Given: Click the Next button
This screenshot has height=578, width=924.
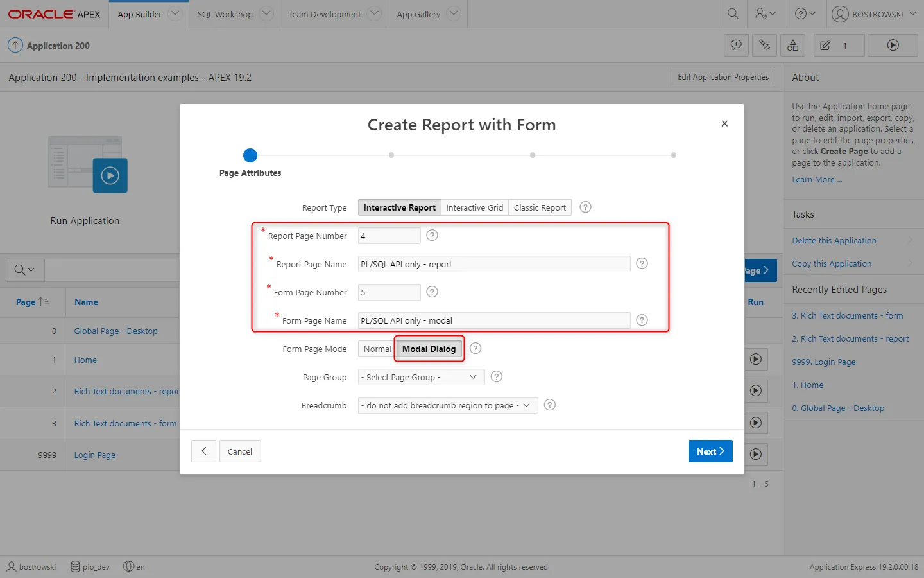Looking at the screenshot, I should tap(710, 451).
